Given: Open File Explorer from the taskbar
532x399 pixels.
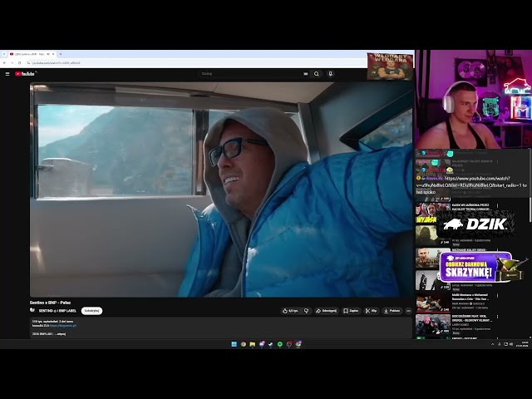Looking at the screenshot, I should (x=253, y=344).
